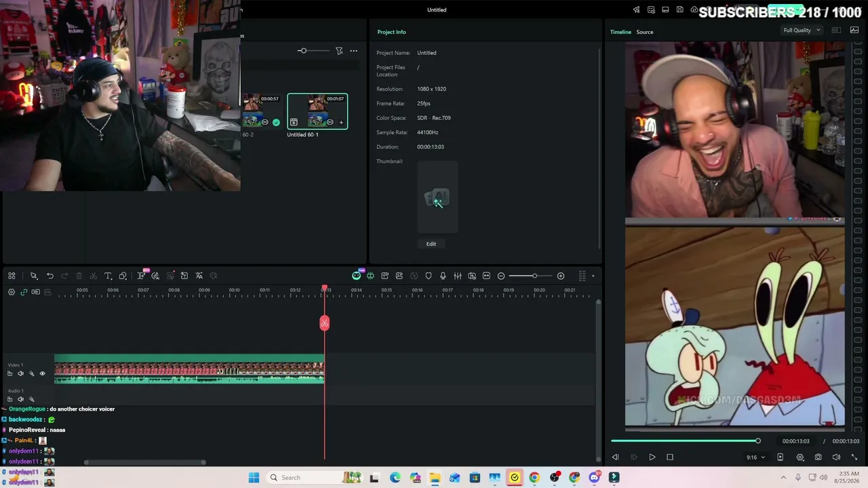868x488 pixels.
Task: Show hidden system tray icons
Action: click(x=783, y=478)
